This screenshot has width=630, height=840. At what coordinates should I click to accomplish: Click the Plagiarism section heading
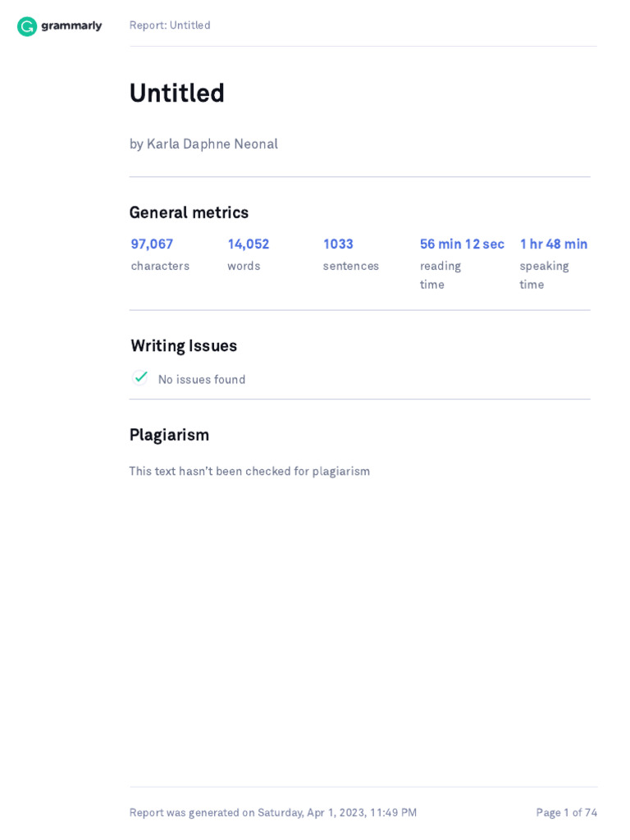[x=169, y=435]
